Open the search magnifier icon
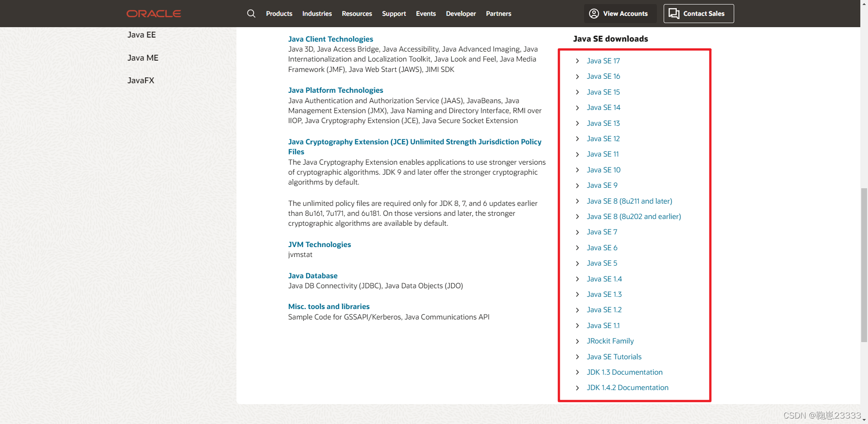The height and width of the screenshot is (424, 868). (251, 14)
